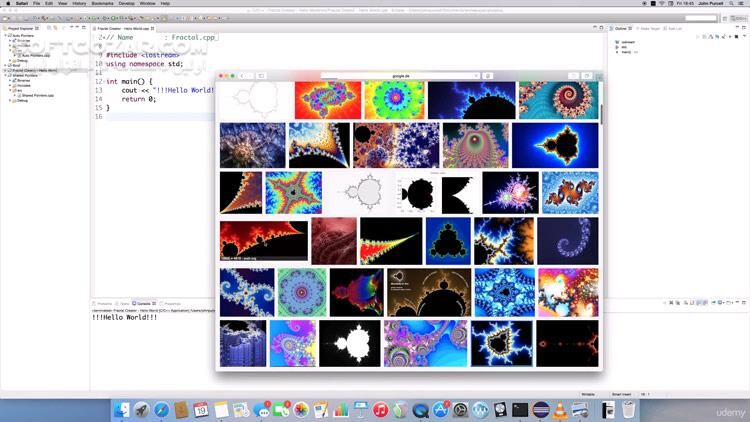This screenshot has width=750, height=422.
Task: Click the reload button beside the address bar
Action: pyautogui.click(x=476, y=76)
